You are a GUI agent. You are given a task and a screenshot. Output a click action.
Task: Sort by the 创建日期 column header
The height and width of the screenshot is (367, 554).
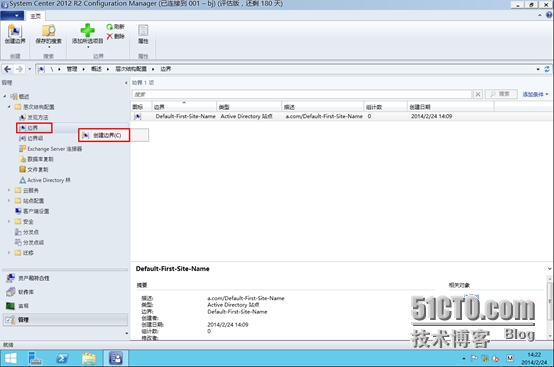(450, 107)
